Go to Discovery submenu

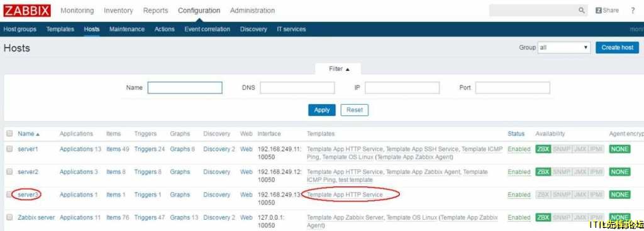[x=253, y=29]
